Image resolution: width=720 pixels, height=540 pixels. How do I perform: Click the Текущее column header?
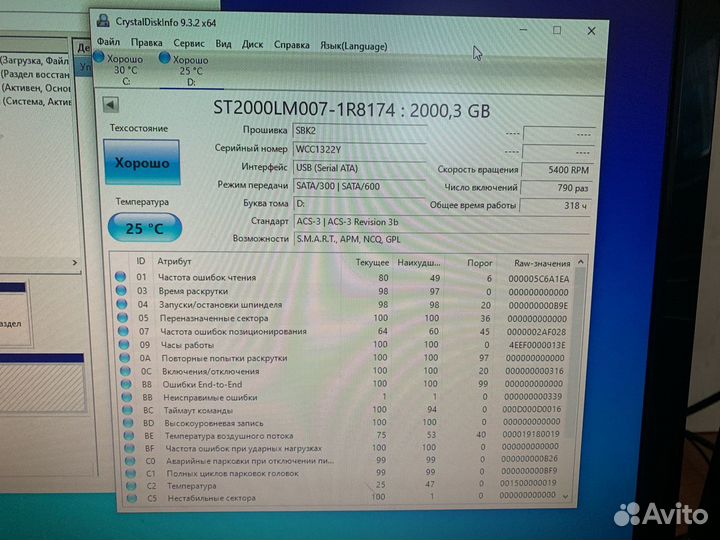tap(372, 263)
